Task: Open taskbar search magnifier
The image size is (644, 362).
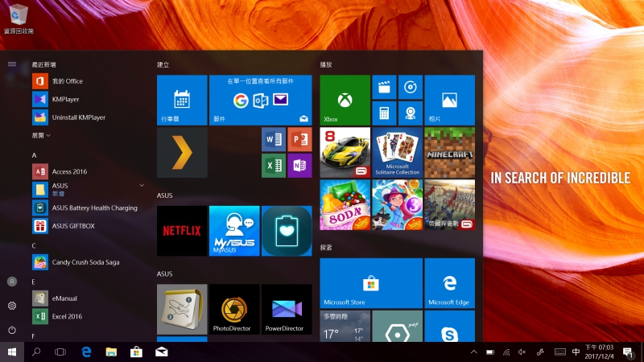Action: coord(36,352)
